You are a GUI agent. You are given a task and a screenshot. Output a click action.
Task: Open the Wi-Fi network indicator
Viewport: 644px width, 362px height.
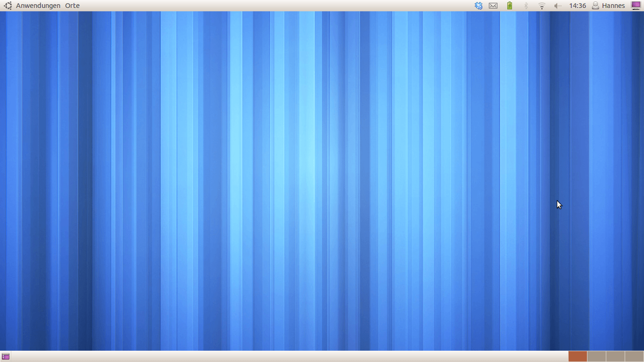[542, 6]
